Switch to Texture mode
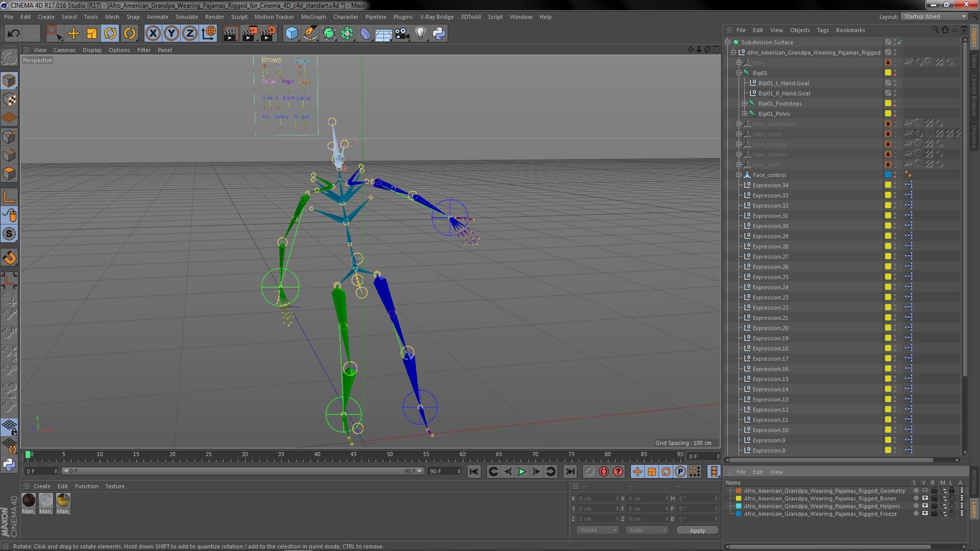This screenshot has width=980, height=551. [x=9, y=99]
